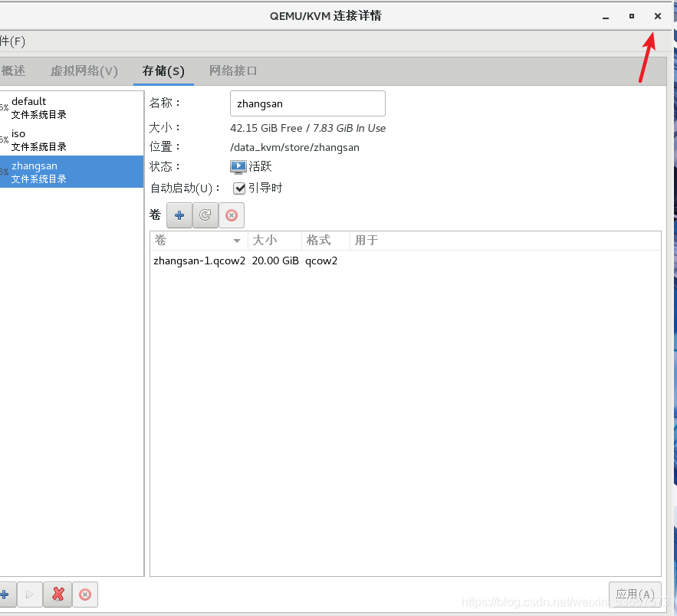
Task: Sort by the 卷 column dropdown arrow
Action: [x=237, y=241]
